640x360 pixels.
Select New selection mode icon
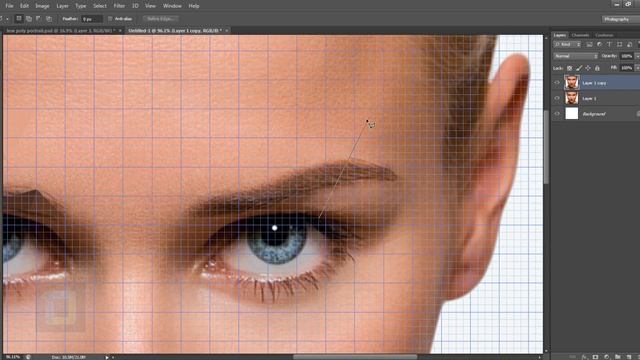[19, 19]
